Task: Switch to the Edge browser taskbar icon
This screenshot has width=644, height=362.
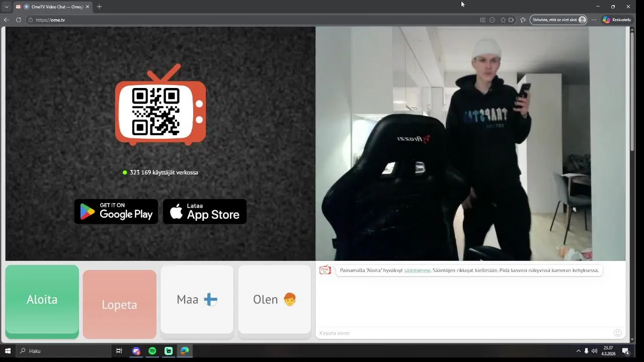Action: tap(185, 351)
